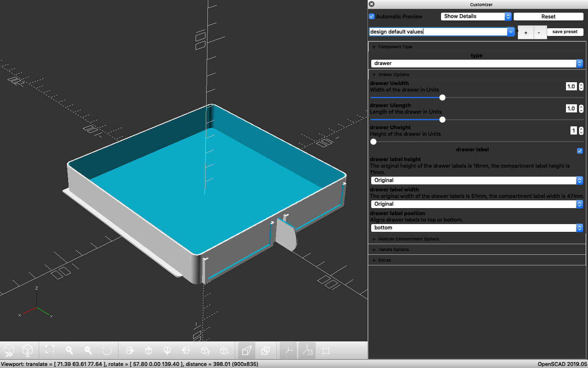Select the Orthogonal projection icon

point(265,350)
